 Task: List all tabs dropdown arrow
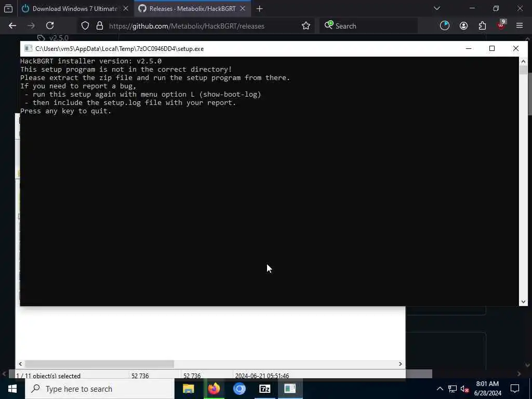437,8
